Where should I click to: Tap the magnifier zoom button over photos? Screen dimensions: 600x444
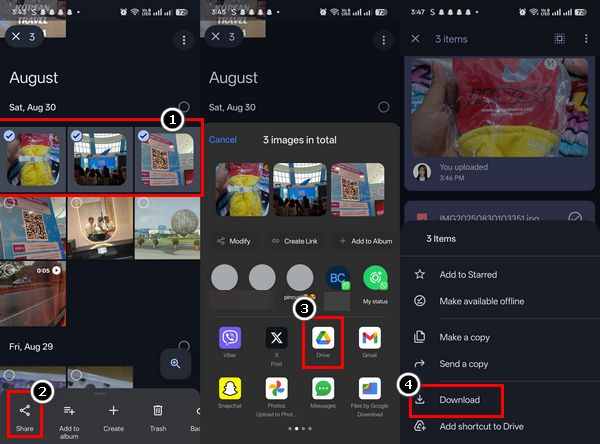click(176, 364)
